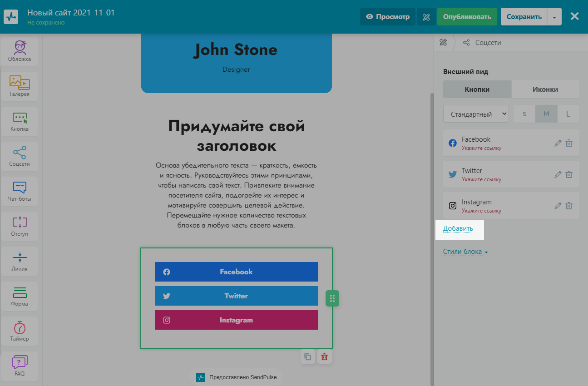Open the arrow menu beside Сохранить
The height and width of the screenshot is (386, 588).
pyautogui.click(x=554, y=17)
